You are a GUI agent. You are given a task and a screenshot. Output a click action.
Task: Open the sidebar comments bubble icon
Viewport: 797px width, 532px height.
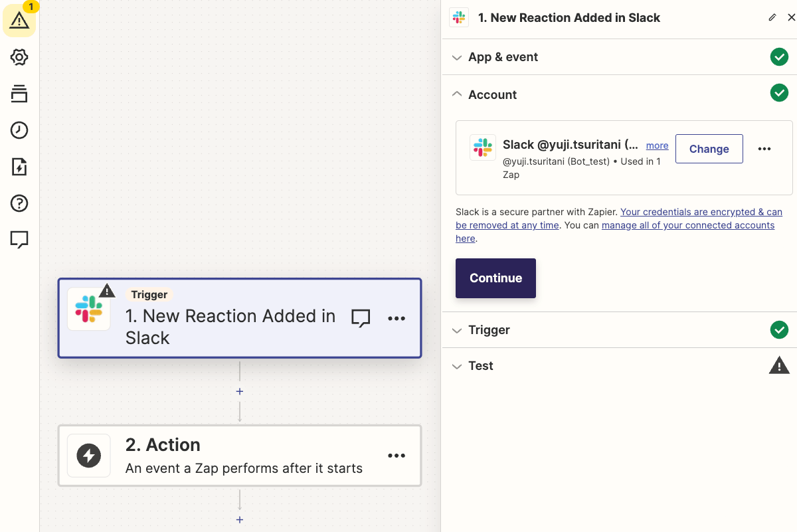point(19,240)
